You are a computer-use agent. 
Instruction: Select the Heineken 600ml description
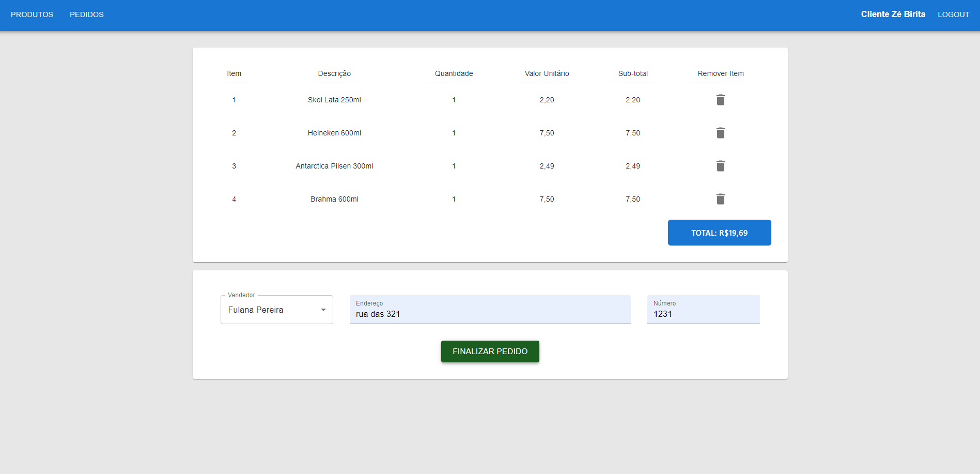334,133
